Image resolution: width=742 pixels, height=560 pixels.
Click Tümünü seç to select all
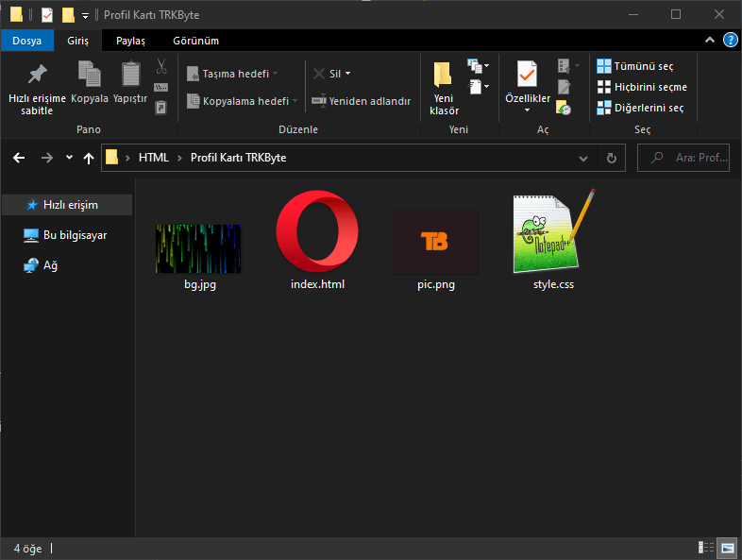pyautogui.click(x=634, y=66)
